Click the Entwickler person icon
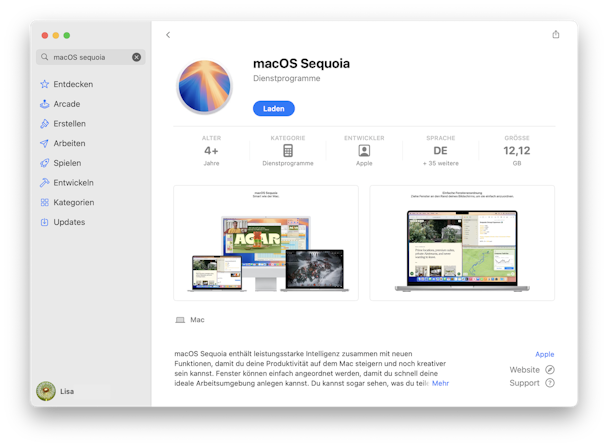The height and width of the screenshot is (447, 608). click(x=364, y=150)
